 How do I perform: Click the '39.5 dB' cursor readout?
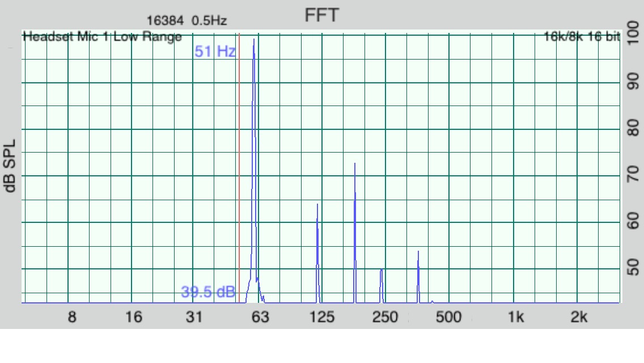pyautogui.click(x=208, y=292)
